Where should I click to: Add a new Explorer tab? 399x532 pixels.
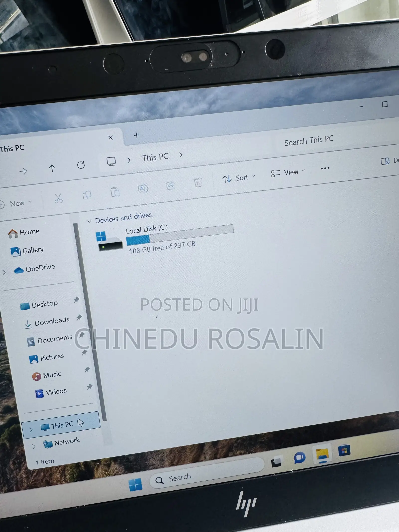136,135
